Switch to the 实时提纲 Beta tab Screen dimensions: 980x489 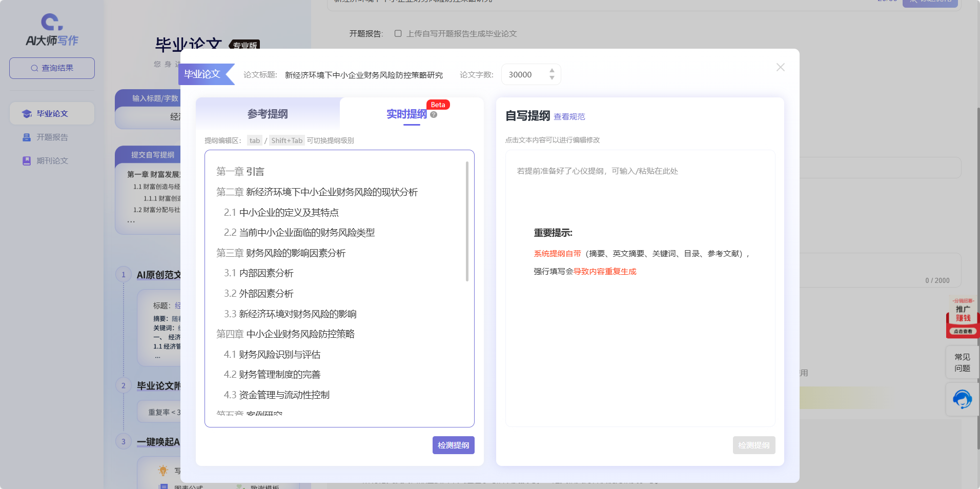click(x=407, y=114)
